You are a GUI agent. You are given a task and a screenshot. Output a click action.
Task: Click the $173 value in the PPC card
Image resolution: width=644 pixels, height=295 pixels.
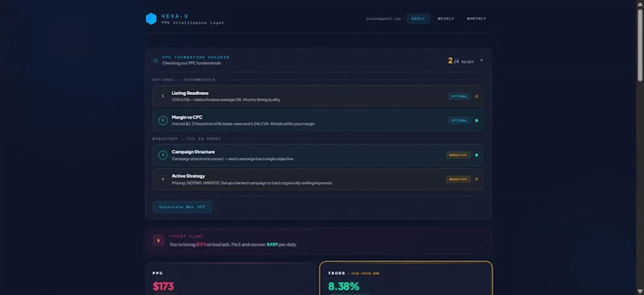tap(163, 286)
